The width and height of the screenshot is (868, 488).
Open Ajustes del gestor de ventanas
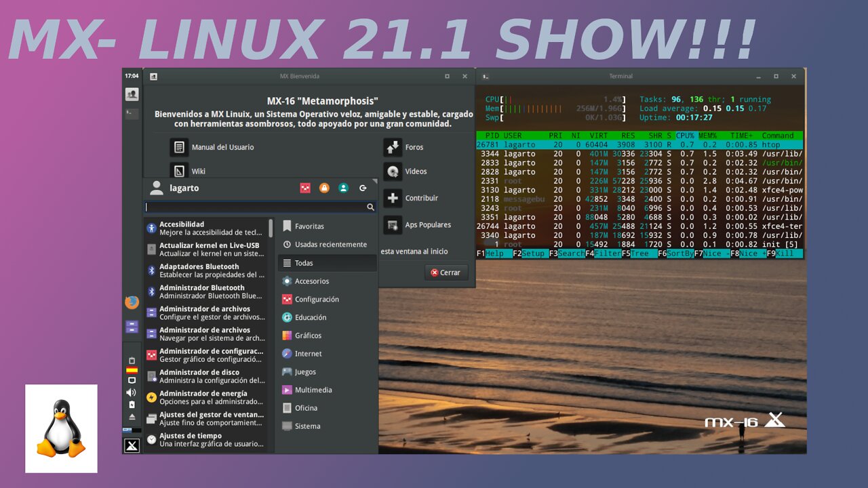pyautogui.click(x=206, y=418)
